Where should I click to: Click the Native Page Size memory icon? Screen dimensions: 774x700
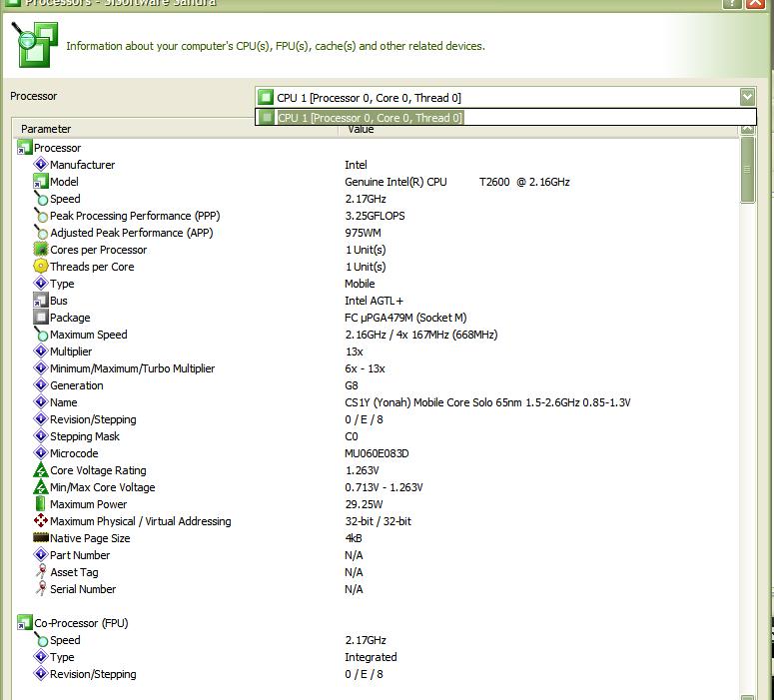[x=41, y=537]
